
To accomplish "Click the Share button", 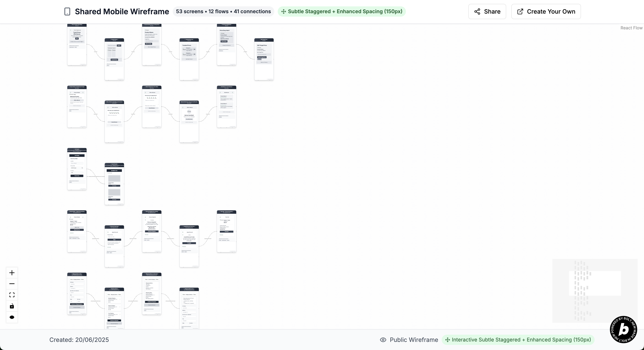I will pyautogui.click(x=487, y=11).
